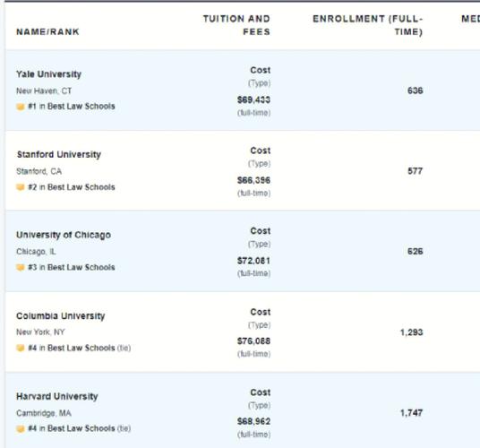Screen dimensions: 480x448
Task: Open the Harvard University link
Action: (x=57, y=396)
